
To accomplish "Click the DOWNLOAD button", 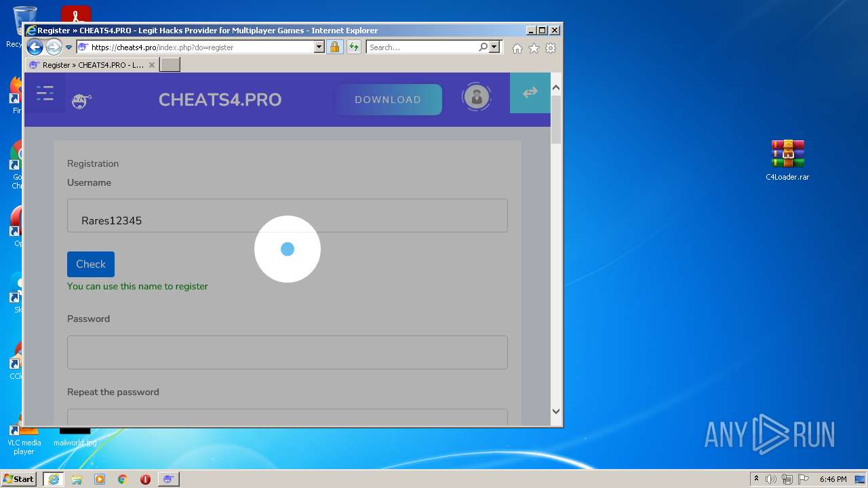I will [388, 100].
